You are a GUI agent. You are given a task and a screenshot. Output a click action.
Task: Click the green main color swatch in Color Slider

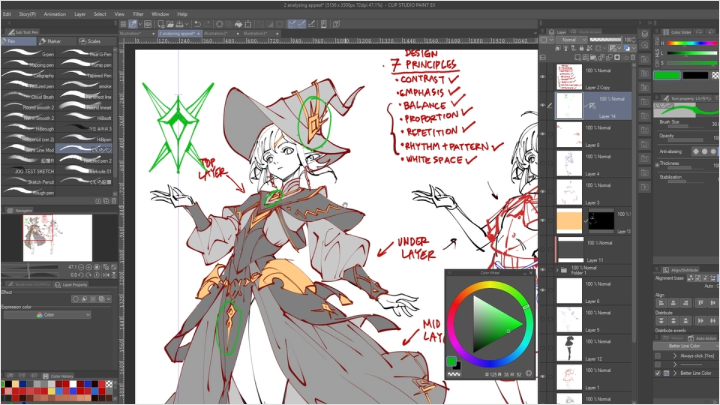pyautogui.click(x=667, y=75)
